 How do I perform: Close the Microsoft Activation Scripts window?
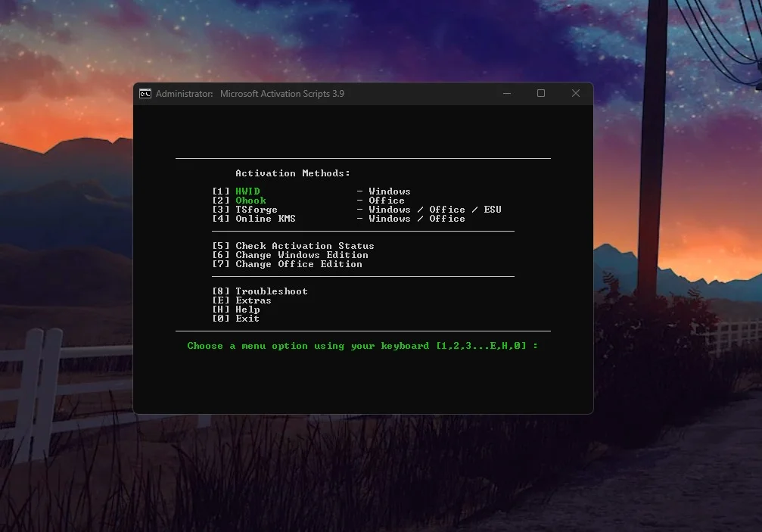[x=576, y=94]
